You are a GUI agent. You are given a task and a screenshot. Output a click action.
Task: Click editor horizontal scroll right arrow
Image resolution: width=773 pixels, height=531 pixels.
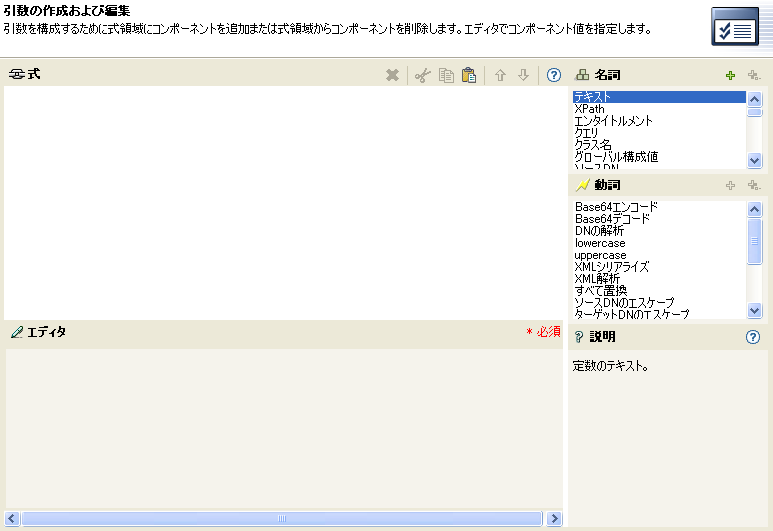554,518
